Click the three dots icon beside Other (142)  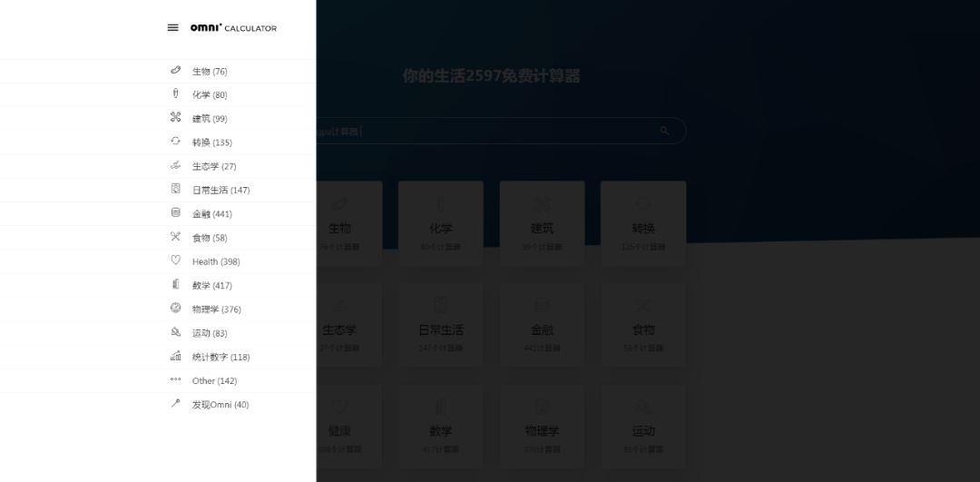[176, 379]
